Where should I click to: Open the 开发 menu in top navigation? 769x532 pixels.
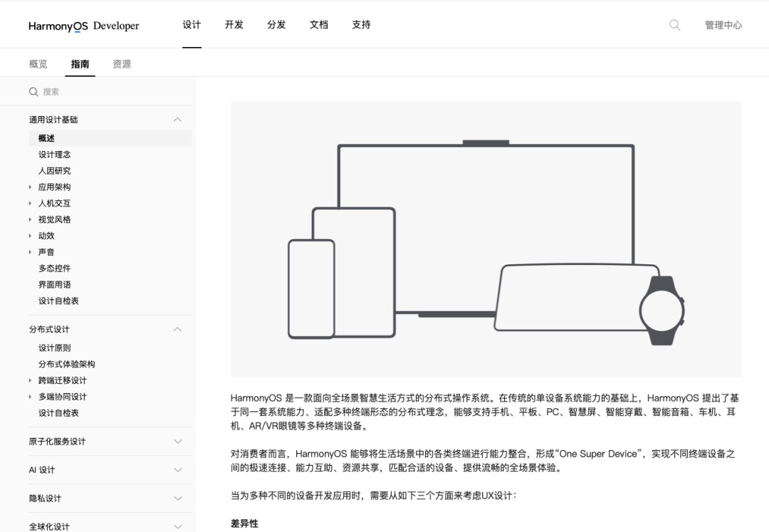point(234,25)
